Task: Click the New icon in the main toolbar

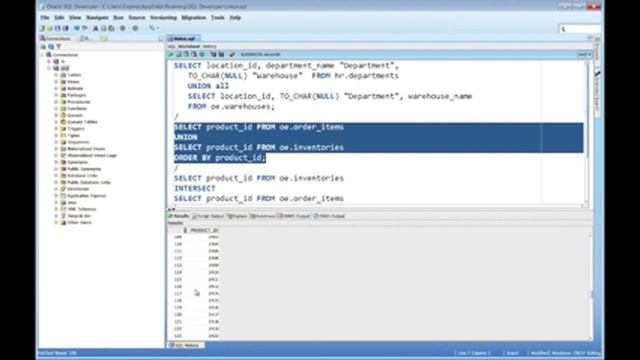Action: (42, 28)
